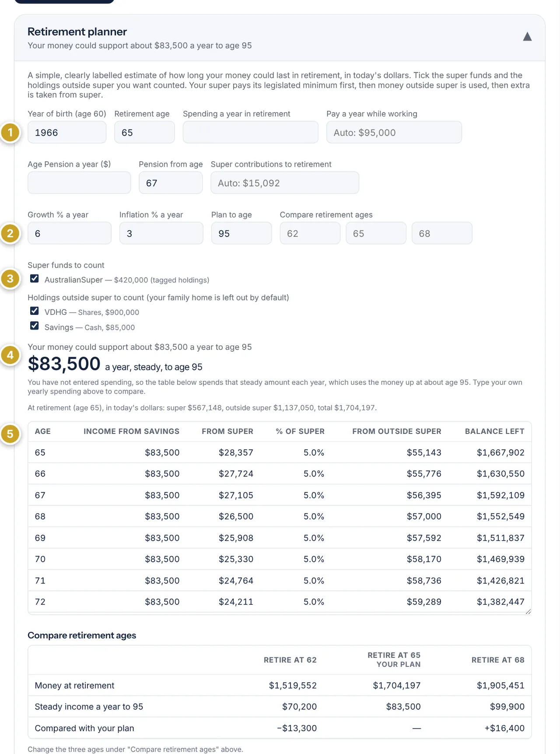This screenshot has height=754, width=560.
Task: Click the comparison value '+$16,400'
Action: (504, 728)
